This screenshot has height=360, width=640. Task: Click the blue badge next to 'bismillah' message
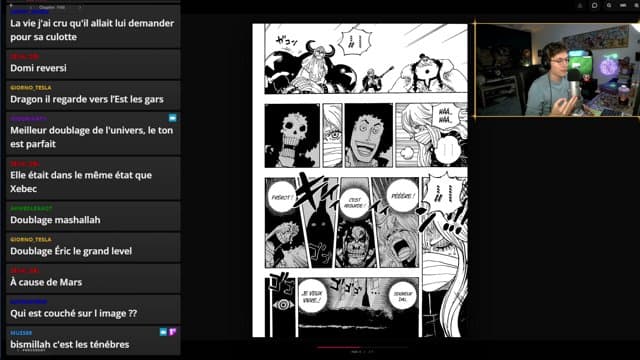coord(163,332)
